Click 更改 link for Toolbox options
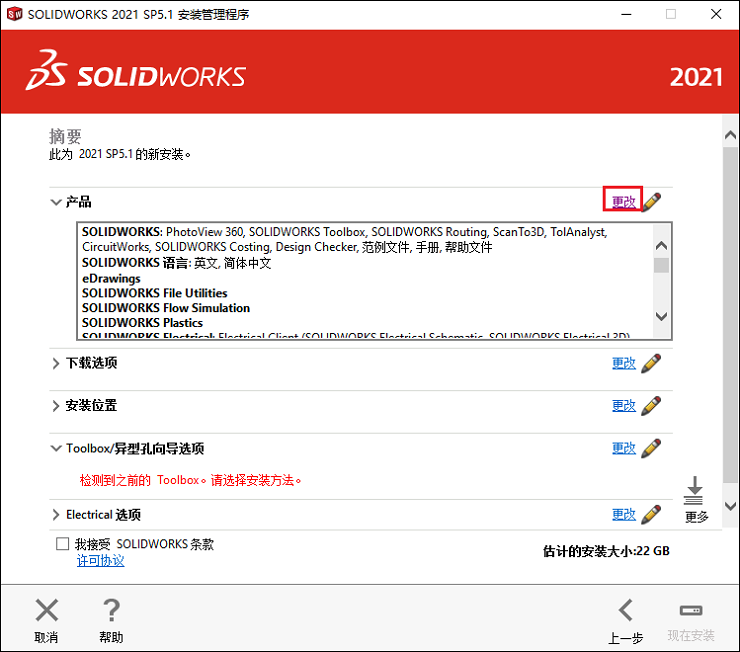Viewport: 740px width, 652px height. pyautogui.click(x=624, y=448)
